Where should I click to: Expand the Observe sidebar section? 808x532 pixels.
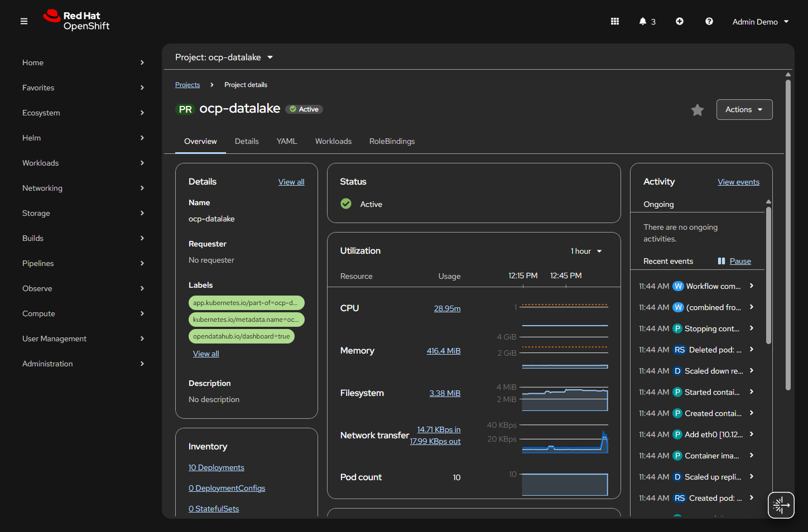(x=83, y=288)
